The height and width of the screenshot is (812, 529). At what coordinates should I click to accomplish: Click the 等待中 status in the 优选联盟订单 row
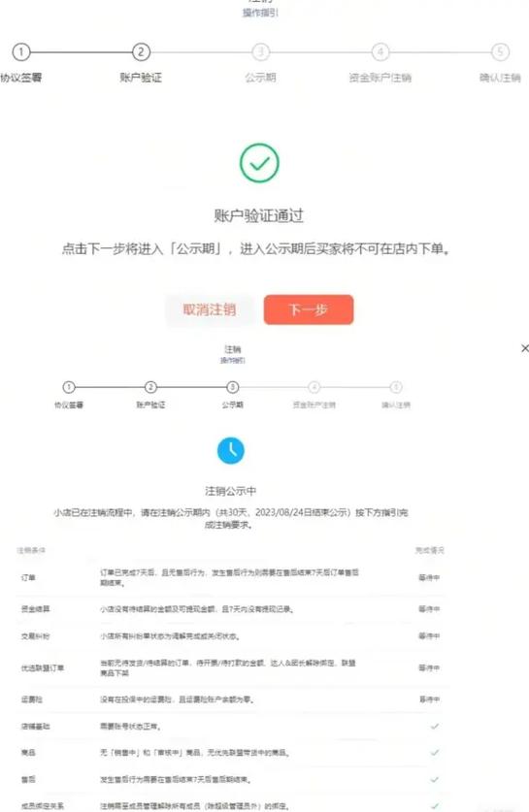pos(430,668)
